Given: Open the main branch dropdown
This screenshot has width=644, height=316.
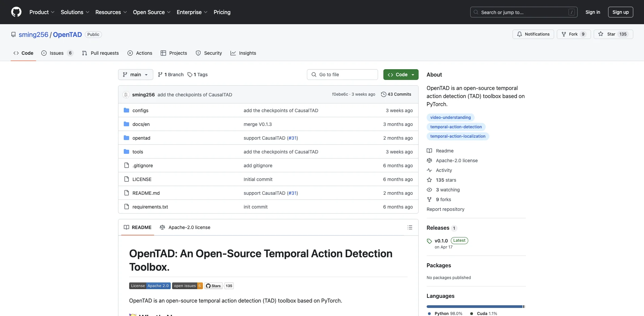Looking at the screenshot, I should 136,75.
